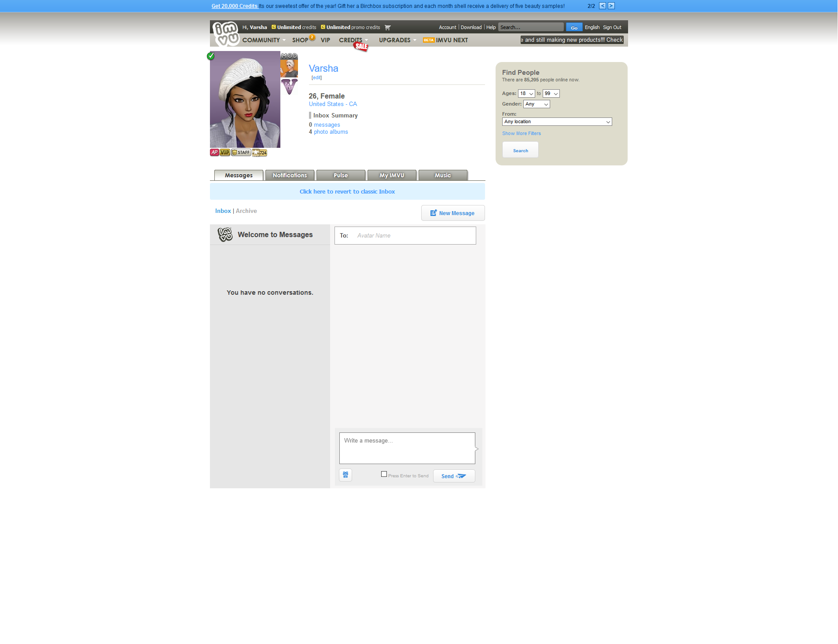Open the Archive link
838x644 pixels.
coord(246,211)
